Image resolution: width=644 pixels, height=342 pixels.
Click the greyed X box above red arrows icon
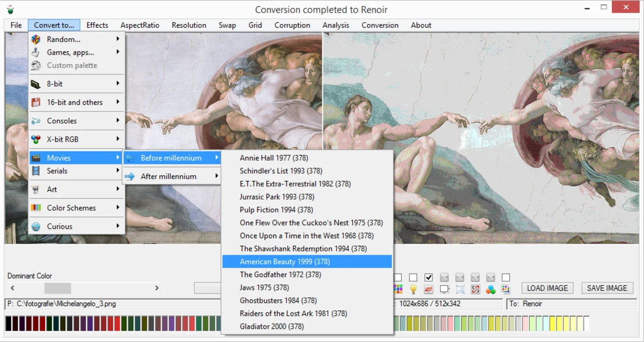475,277
